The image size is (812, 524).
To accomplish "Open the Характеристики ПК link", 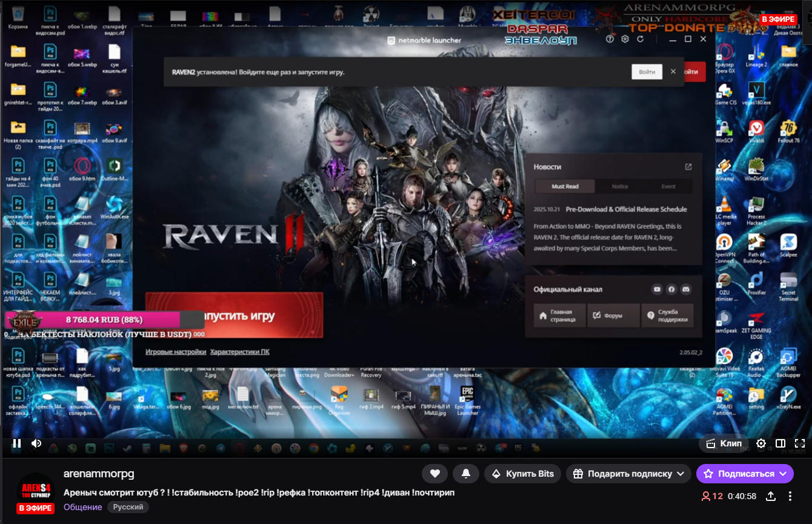I will pos(240,352).
